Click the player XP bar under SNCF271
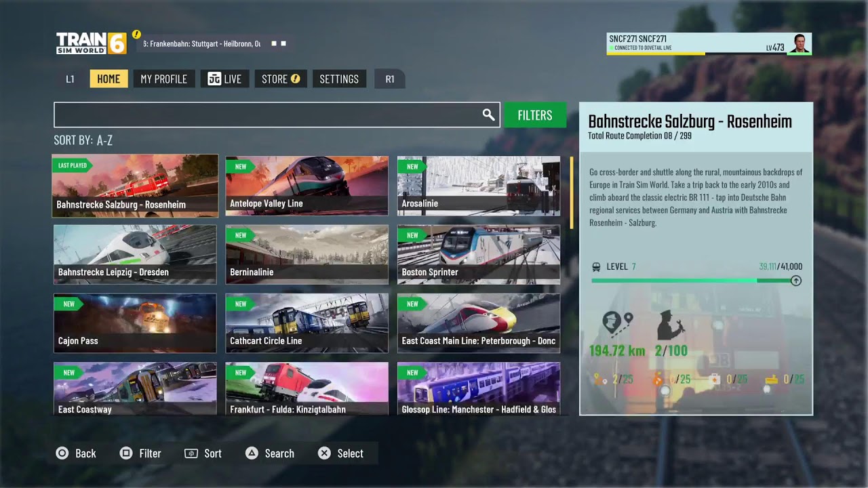Screen dimensions: 868x488 697,54
